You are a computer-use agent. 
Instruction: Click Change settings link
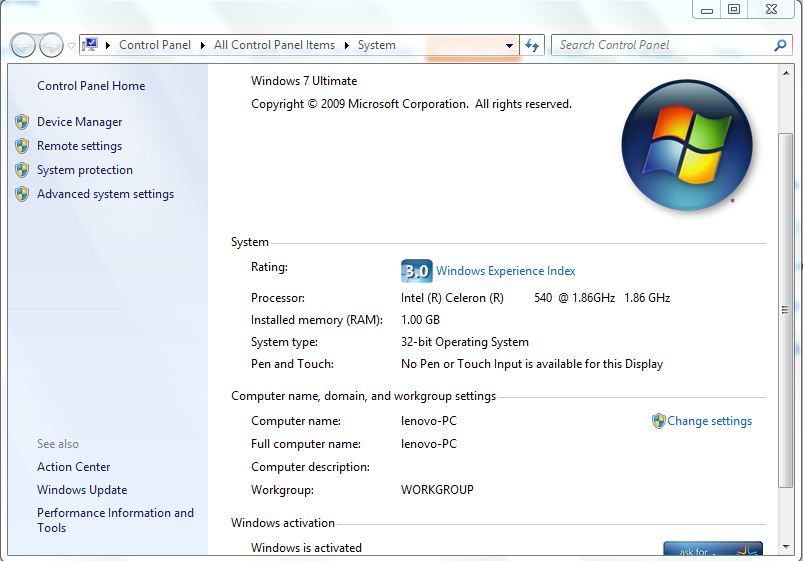(709, 421)
